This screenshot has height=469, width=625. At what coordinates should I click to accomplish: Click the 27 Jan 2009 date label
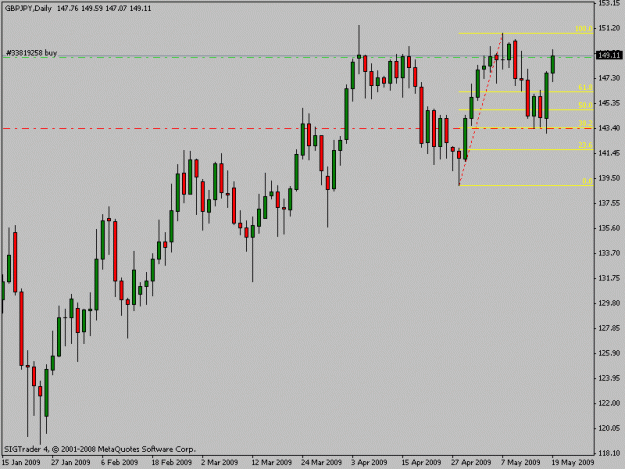tap(71, 462)
